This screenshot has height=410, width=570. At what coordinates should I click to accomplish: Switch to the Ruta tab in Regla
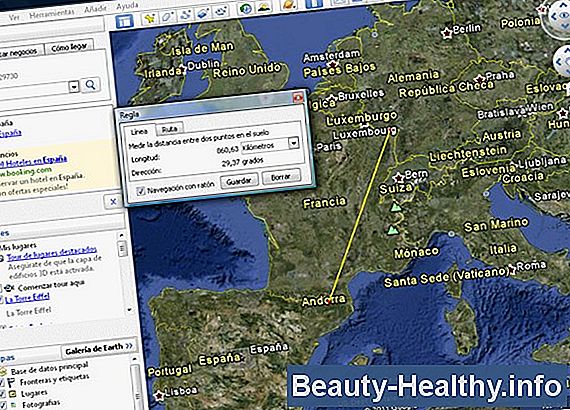pos(169,129)
